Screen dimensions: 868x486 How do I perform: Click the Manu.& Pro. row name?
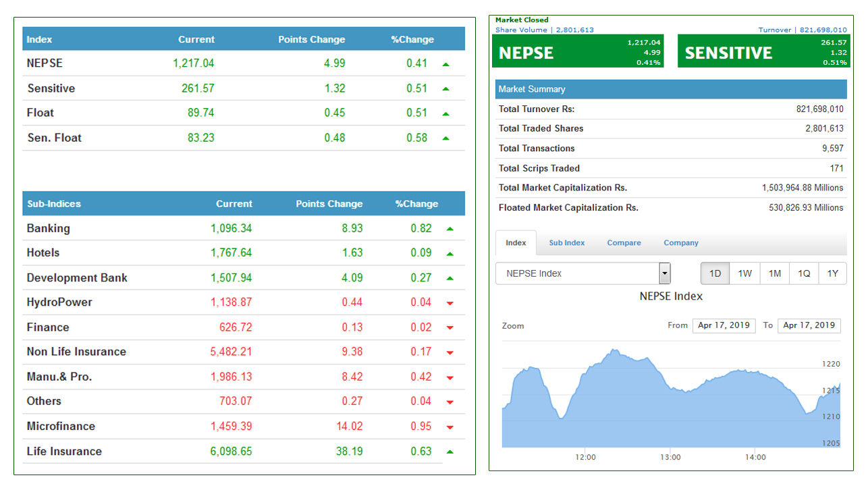pos(59,377)
